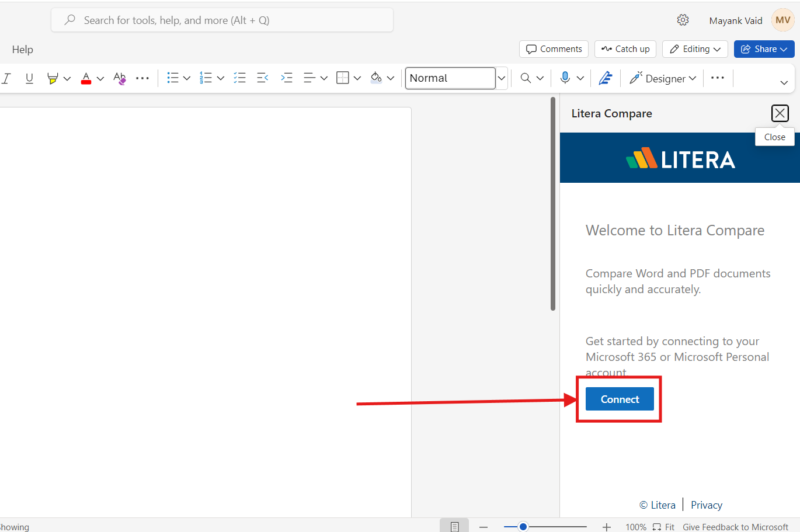Screen dimensions: 800x532
Task: Apply underline formatting
Action: point(29,78)
